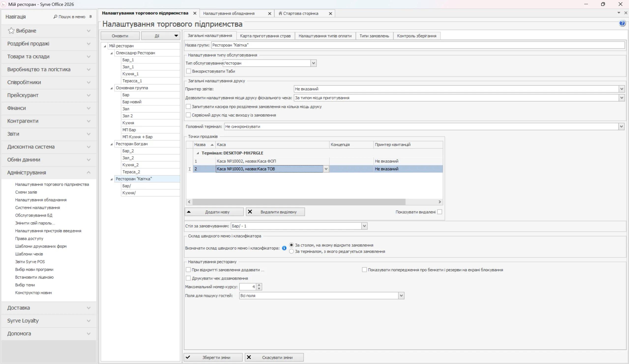Increase Максимальний номер курсу with up arrow
Image resolution: width=629 pixels, height=364 pixels.
[x=259, y=285]
